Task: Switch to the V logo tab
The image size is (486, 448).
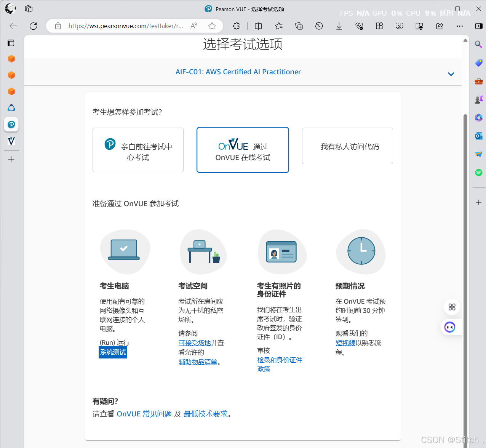Action: click(11, 141)
